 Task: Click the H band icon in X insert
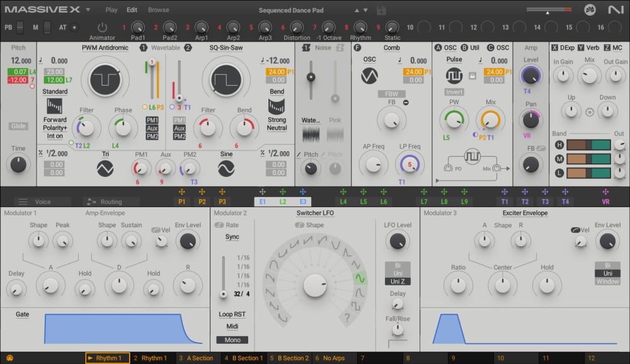click(559, 145)
